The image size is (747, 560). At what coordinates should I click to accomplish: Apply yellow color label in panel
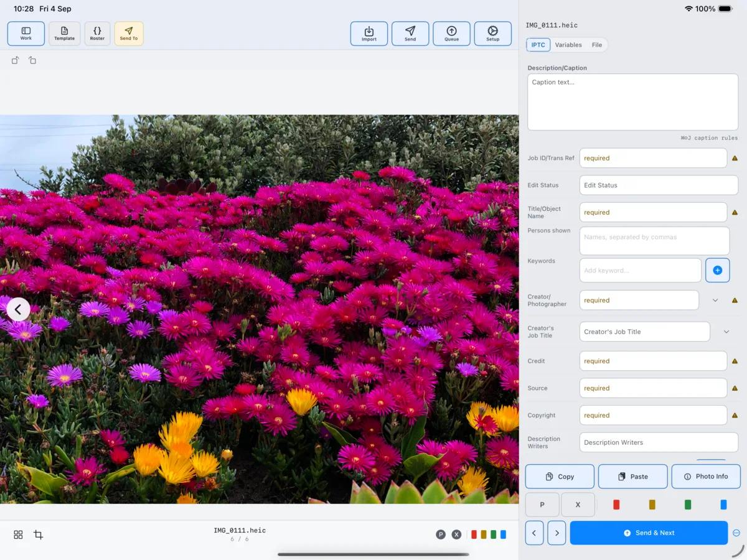point(652,505)
